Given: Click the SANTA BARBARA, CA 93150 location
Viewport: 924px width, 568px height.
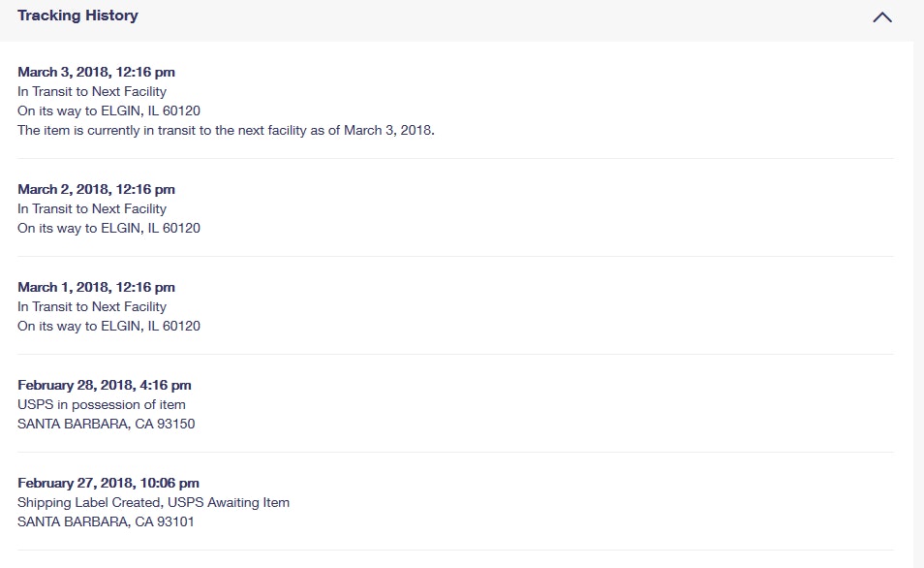Looking at the screenshot, I should point(107,424).
